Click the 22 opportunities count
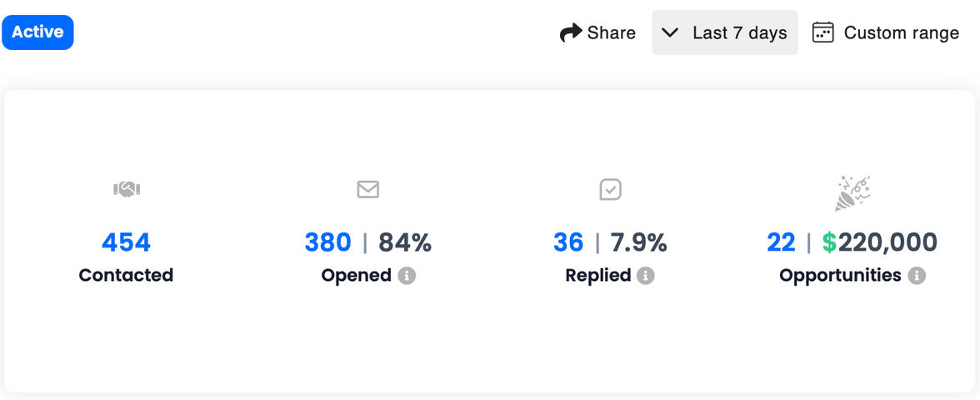980x400 pixels. click(x=781, y=242)
